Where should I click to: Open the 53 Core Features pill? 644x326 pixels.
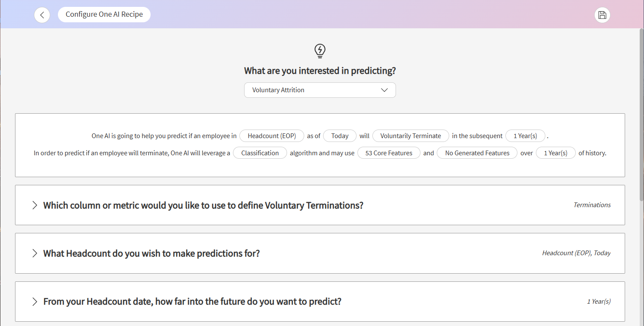click(x=389, y=153)
